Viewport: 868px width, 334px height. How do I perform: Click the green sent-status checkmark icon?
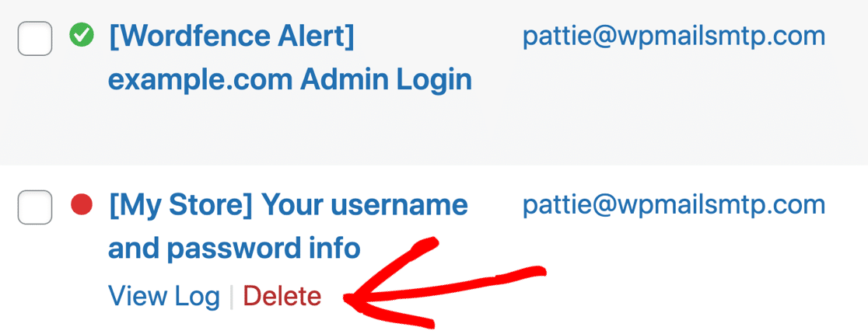click(x=82, y=37)
